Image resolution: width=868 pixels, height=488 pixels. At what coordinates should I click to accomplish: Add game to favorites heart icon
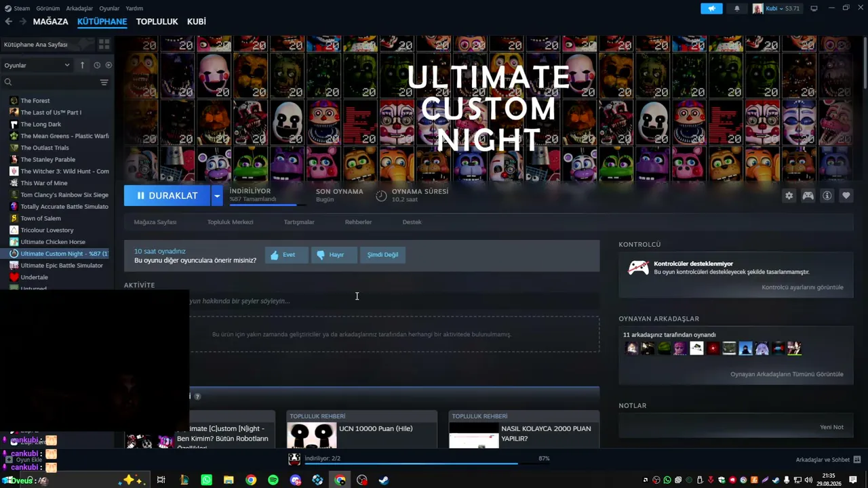click(x=846, y=195)
